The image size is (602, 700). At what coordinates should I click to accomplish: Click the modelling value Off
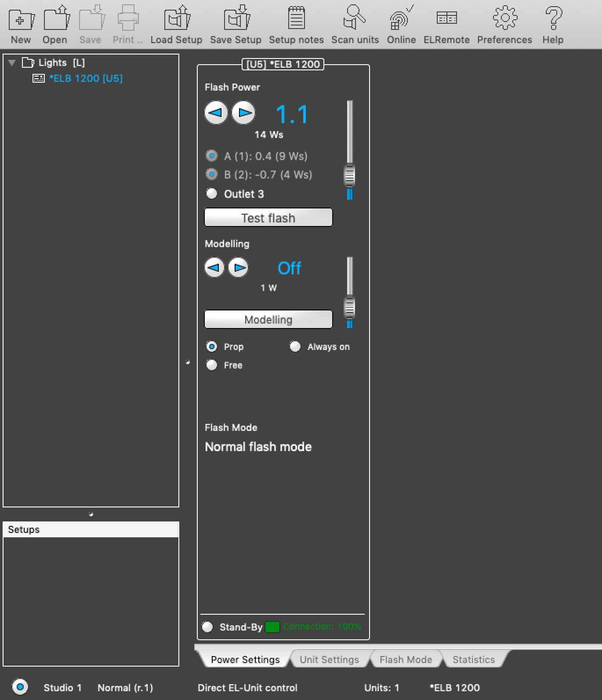pyautogui.click(x=289, y=268)
